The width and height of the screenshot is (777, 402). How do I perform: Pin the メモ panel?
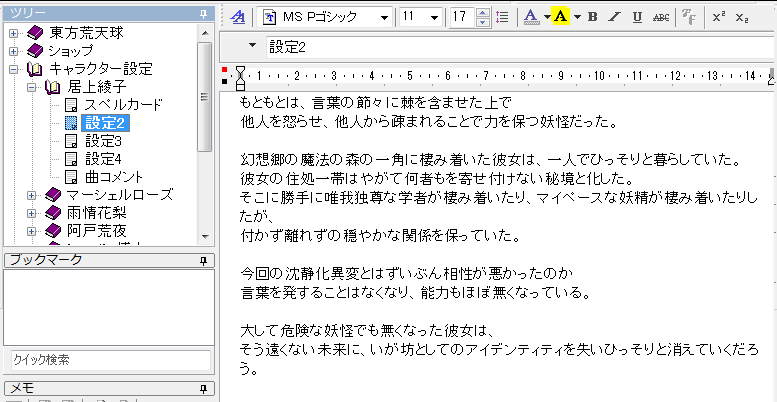204,388
